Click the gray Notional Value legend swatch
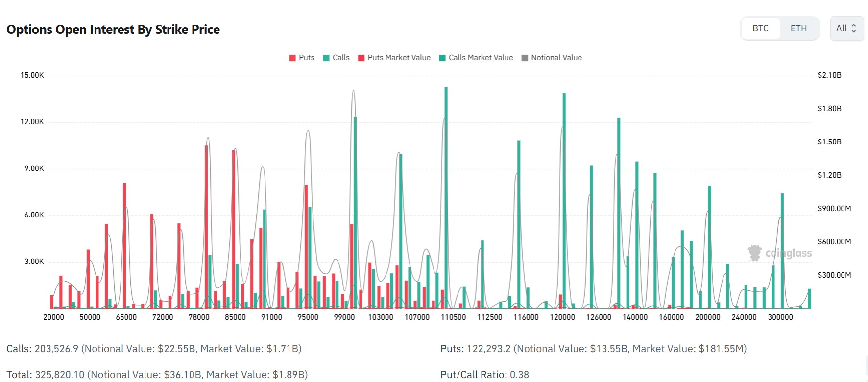Image resolution: width=868 pixels, height=382 pixels. pos(525,58)
